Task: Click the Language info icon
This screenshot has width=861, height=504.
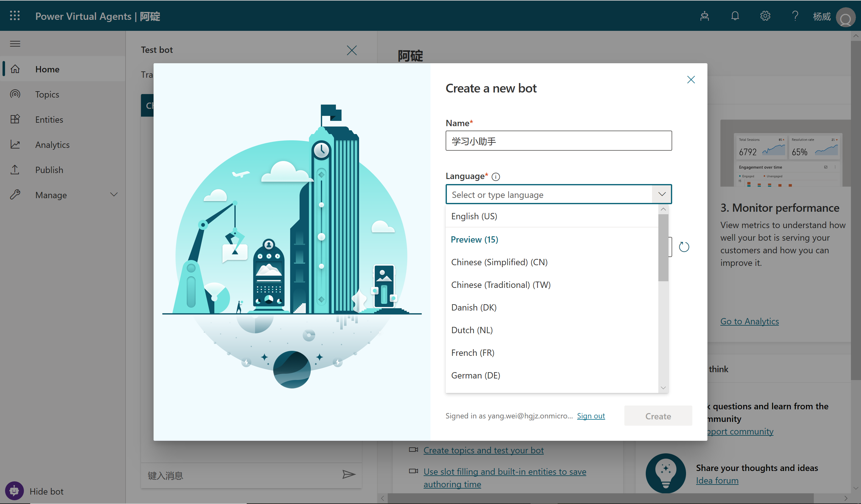Action: coord(495,176)
